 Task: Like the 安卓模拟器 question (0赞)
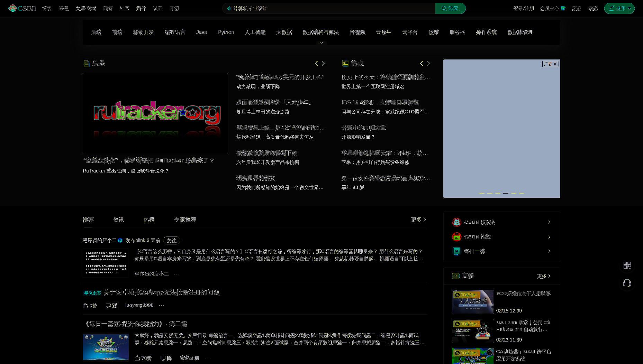point(90,306)
